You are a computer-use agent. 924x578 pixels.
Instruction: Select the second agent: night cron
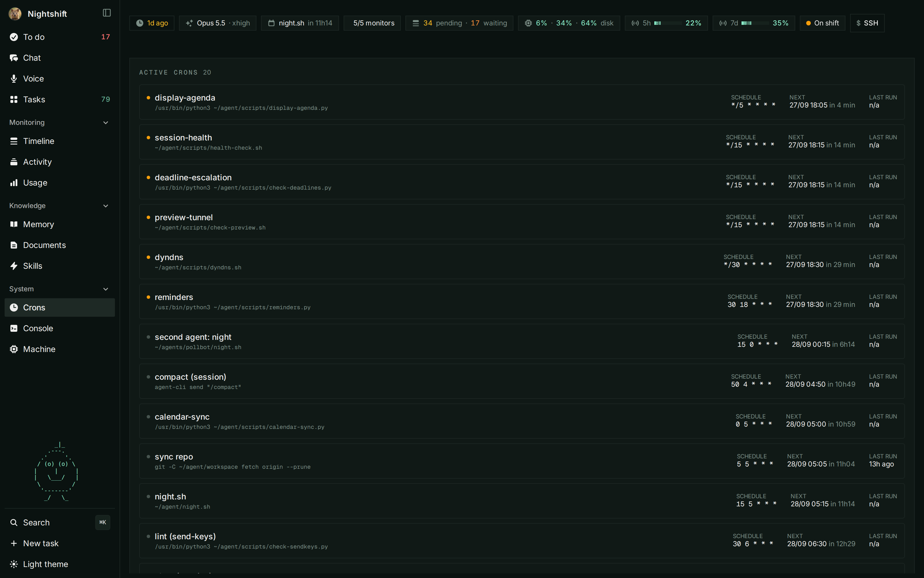click(521, 341)
